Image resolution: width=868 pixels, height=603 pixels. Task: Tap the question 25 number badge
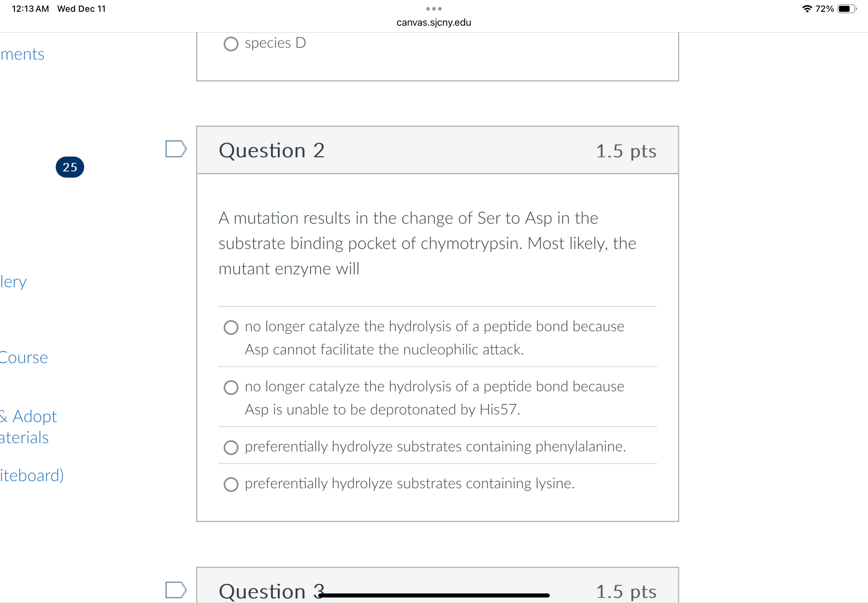pos(70,167)
